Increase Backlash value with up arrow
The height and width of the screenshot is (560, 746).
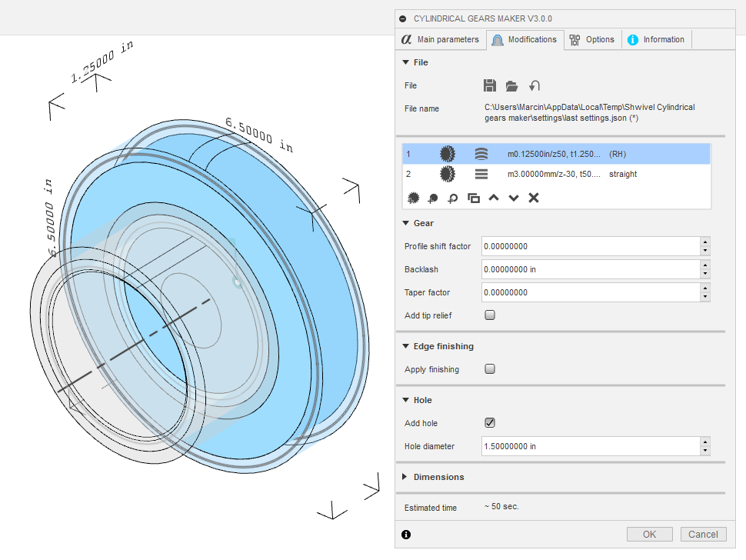pos(705,265)
